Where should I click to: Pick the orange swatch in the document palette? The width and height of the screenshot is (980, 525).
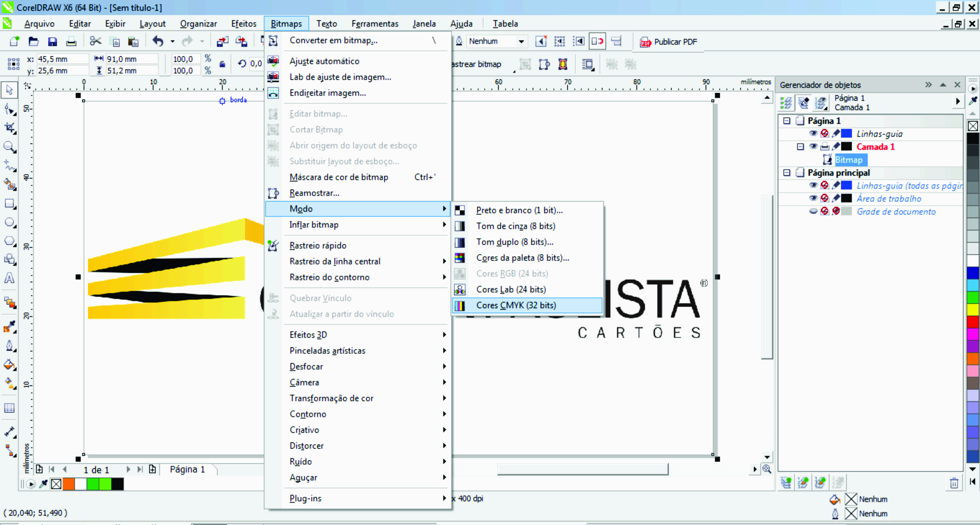(68, 484)
